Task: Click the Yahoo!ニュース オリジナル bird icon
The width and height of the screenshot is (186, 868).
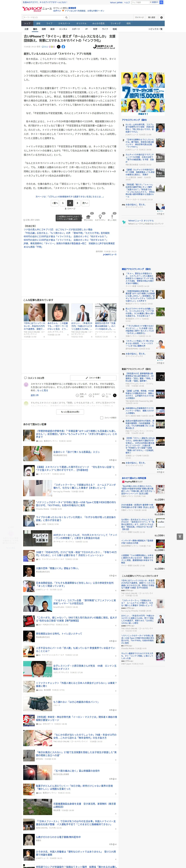Action: [125, 222]
